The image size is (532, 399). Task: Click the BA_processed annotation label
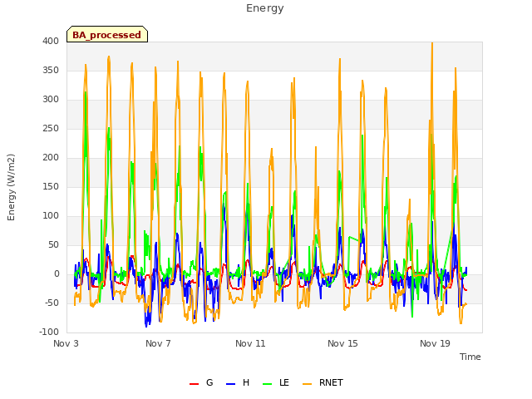pos(107,35)
